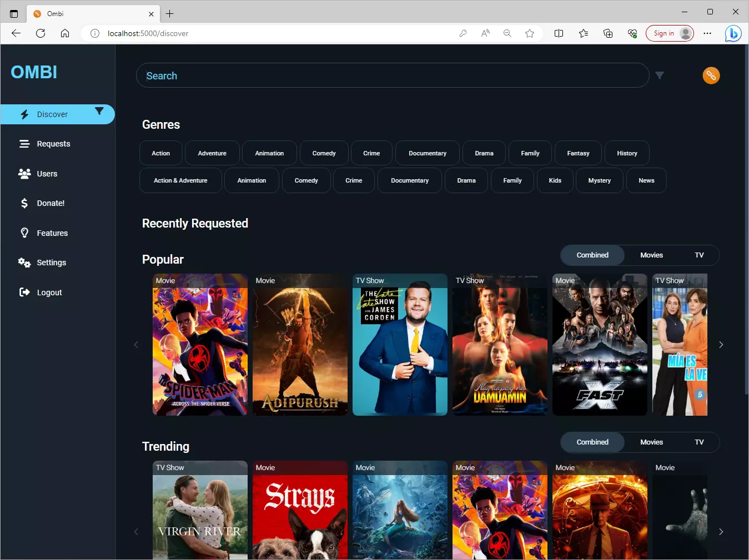Toggle Trending section to TV
The image size is (749, 560).
click(699, 442)
